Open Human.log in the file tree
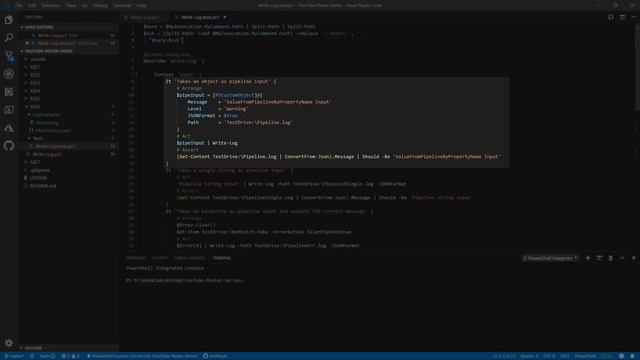 tap(47, 122)
